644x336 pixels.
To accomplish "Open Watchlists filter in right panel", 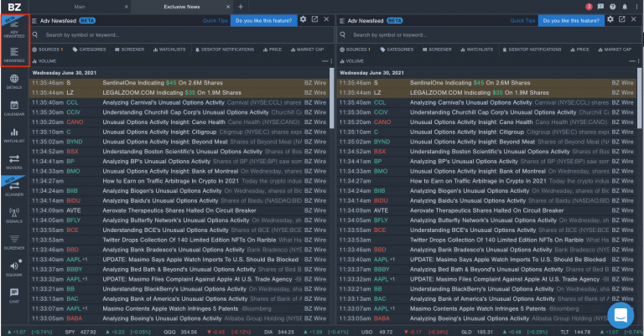I will point(477,49).
